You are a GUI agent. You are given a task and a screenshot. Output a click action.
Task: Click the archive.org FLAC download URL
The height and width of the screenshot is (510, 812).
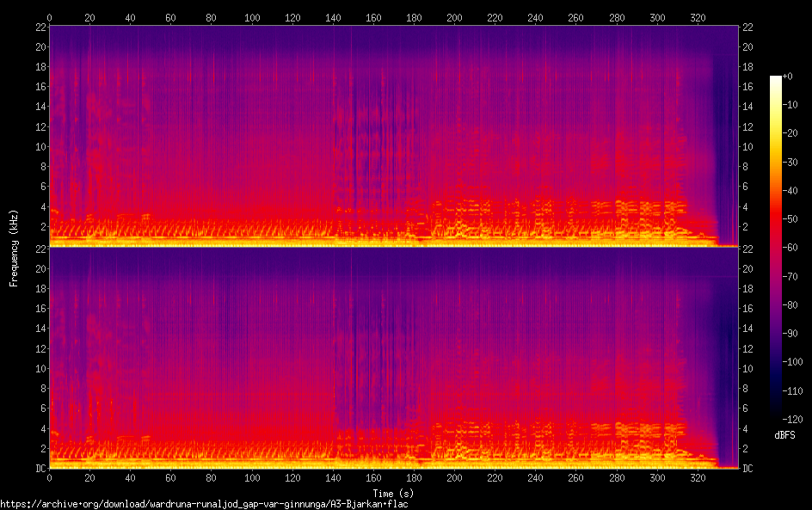(x=204, y=504)
